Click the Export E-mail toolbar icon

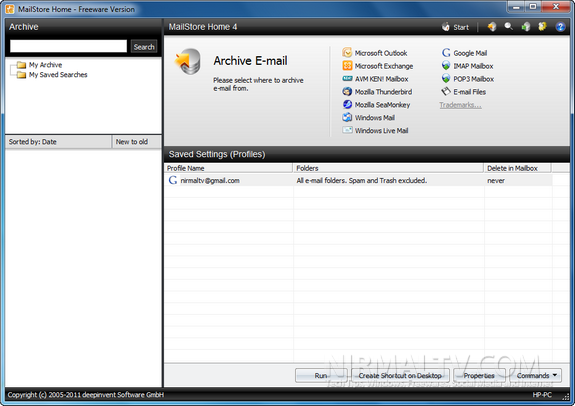click(526, 27)
